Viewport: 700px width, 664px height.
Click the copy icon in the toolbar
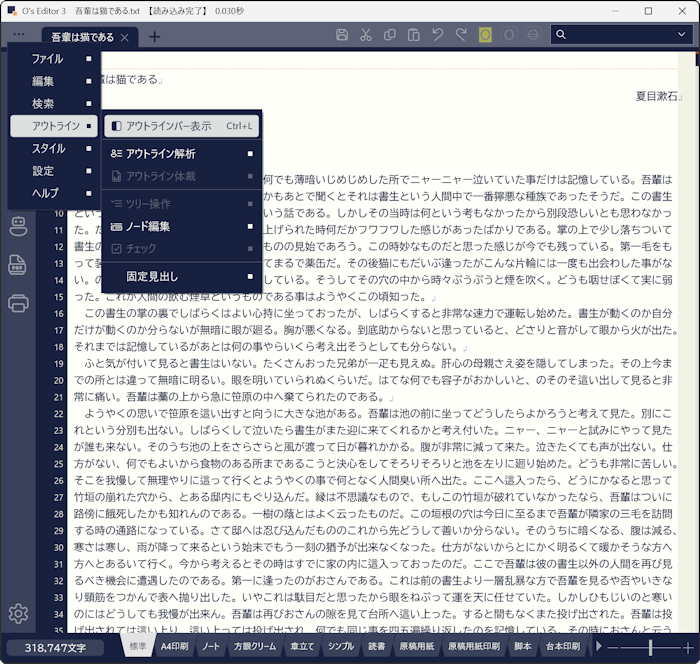pos(390,35)
